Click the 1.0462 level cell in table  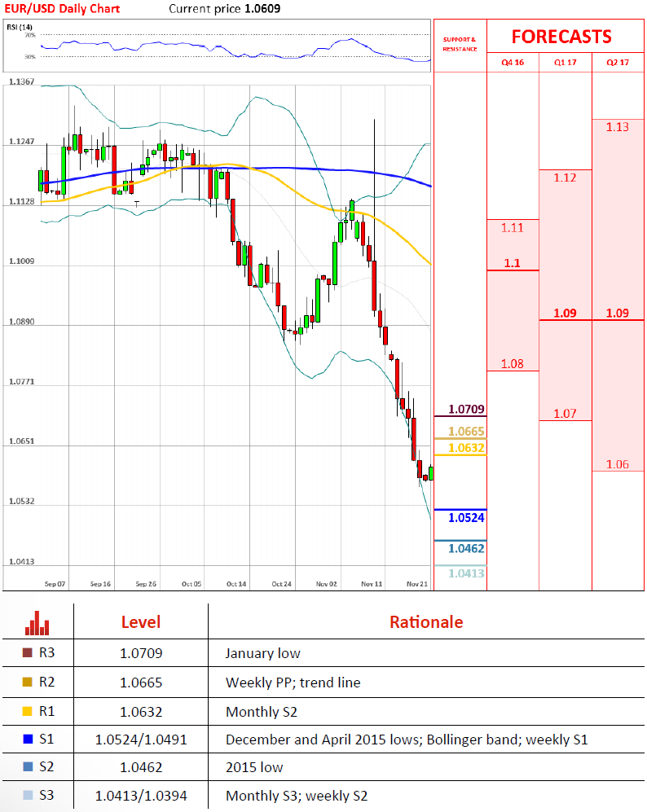point(141,767)
